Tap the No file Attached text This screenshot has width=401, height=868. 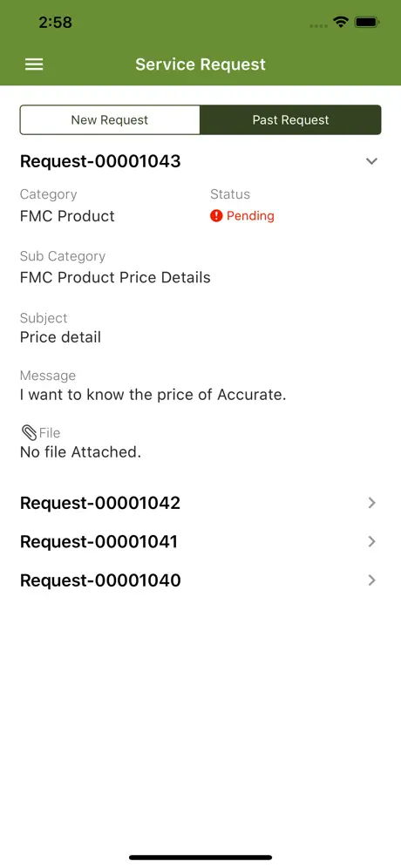[81, 452]
